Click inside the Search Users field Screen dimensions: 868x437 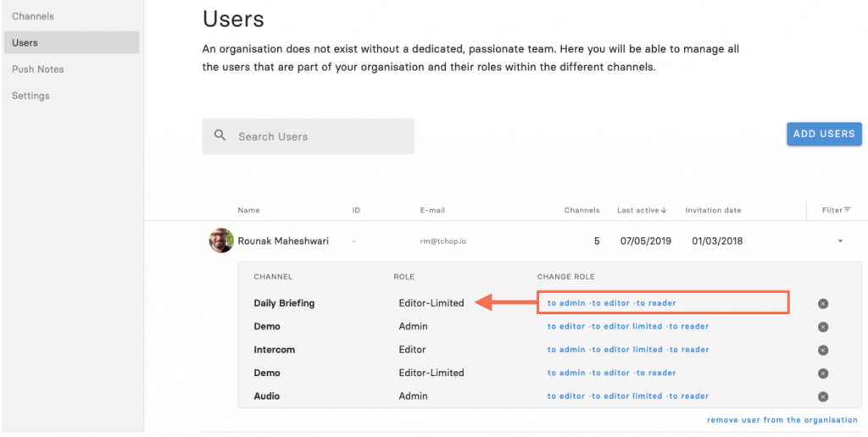308,136
